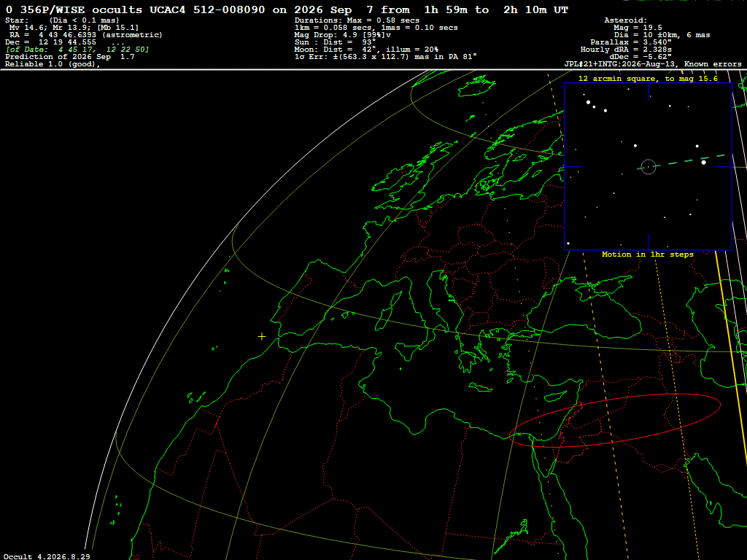Select the green dashed asteroid motion line
The width and height of the screenshot is (747, 560).
point(681,161)
